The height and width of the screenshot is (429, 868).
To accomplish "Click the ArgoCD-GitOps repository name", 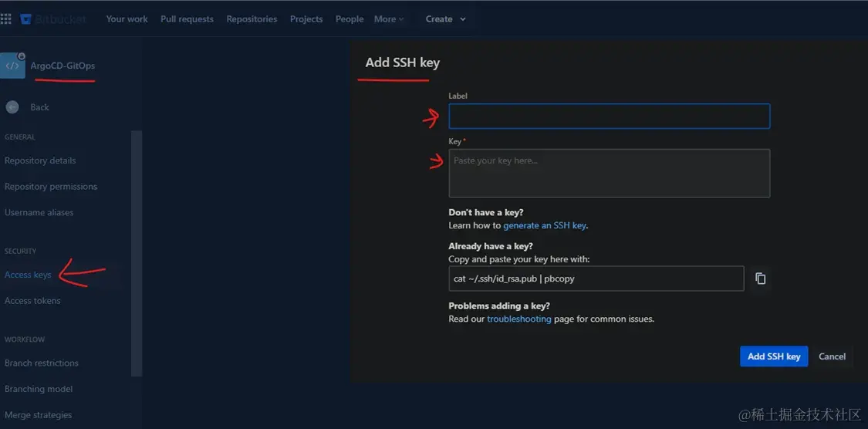I will pyautogui.click(x=62, y=66).
